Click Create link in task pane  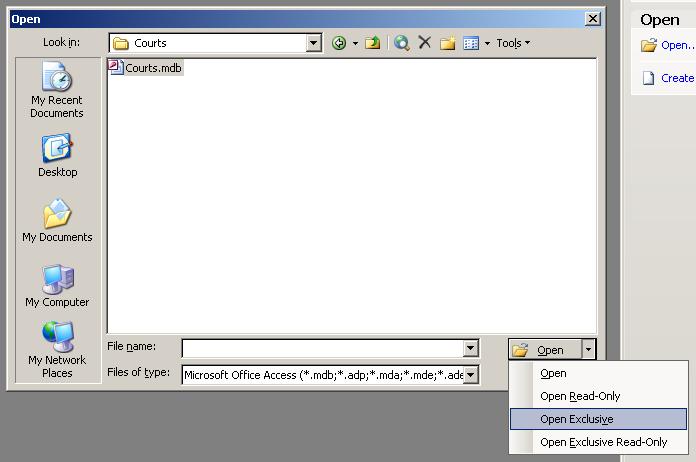tap(677, 78)
